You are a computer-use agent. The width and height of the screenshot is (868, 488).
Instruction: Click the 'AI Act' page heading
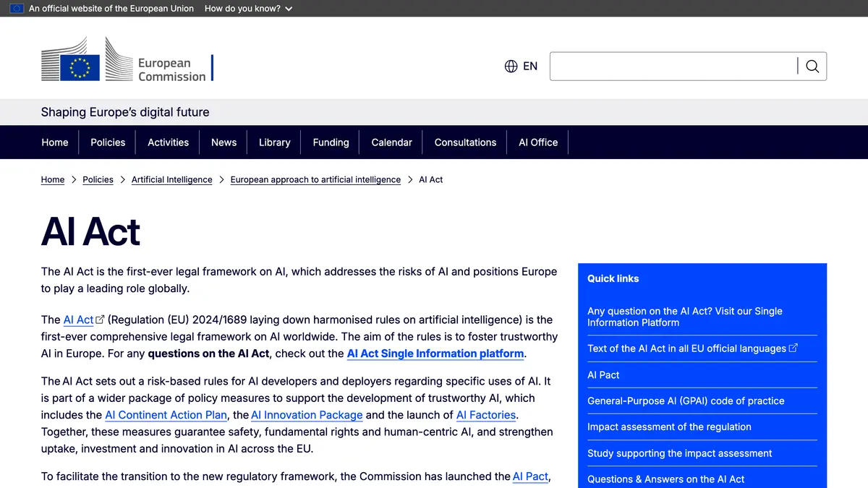90,231
